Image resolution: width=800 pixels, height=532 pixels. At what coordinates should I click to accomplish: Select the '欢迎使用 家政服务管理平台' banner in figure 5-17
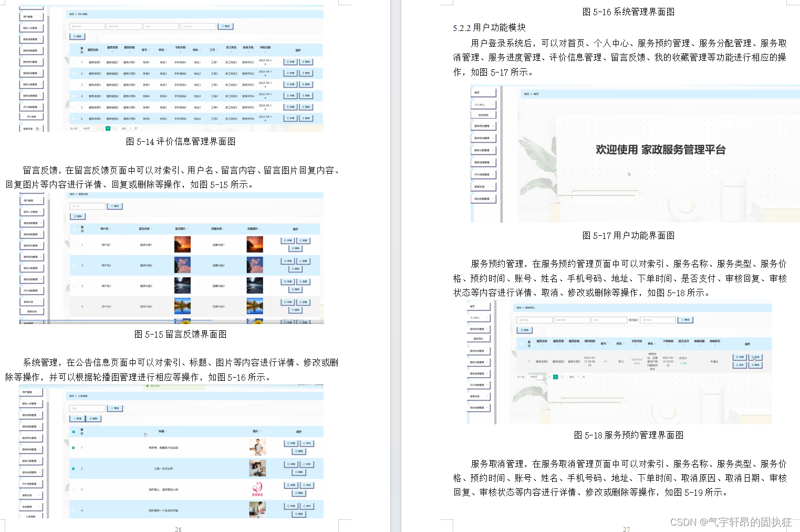pyautogui.click(x=660, y=150)
